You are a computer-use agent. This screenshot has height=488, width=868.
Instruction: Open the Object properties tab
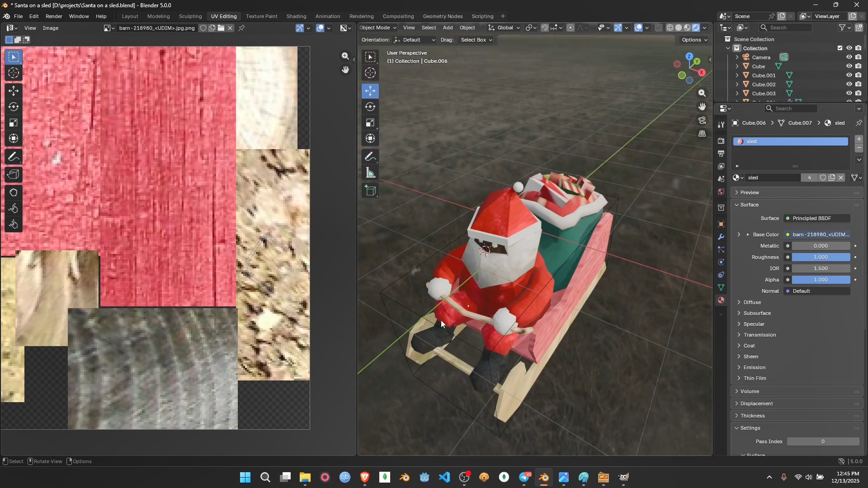point(721,224)
